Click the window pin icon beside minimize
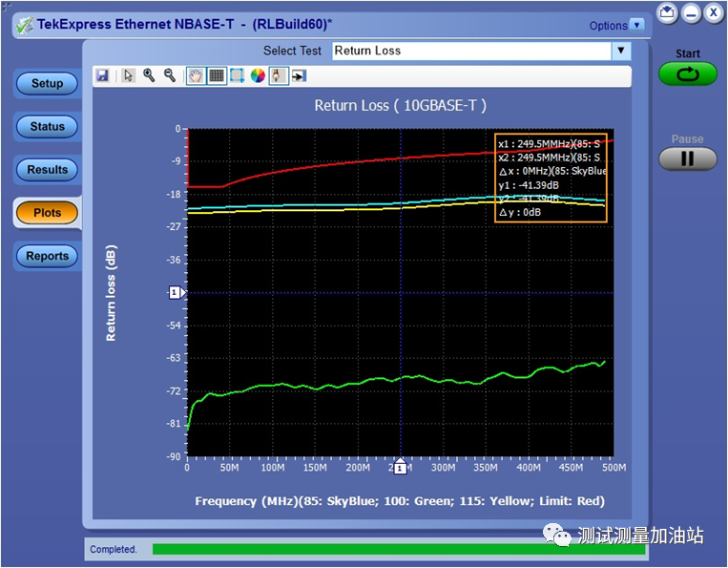The height and width of the screenshot is (568, 728). [x=667, y=12]
